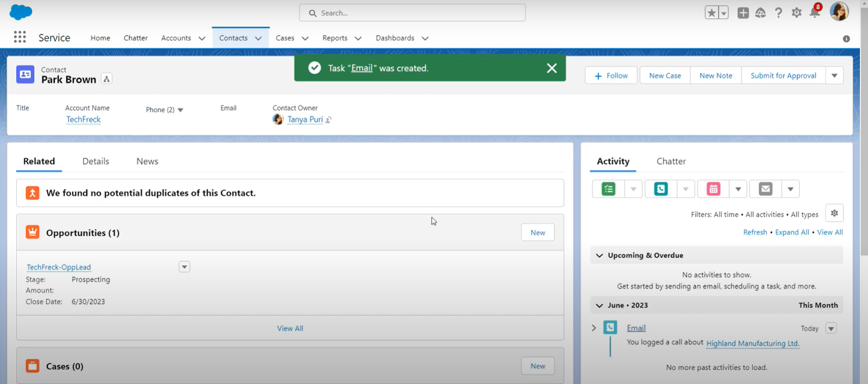868x384 pixels.
Task: Open the Help question mark icon
Action: [778, 12]
